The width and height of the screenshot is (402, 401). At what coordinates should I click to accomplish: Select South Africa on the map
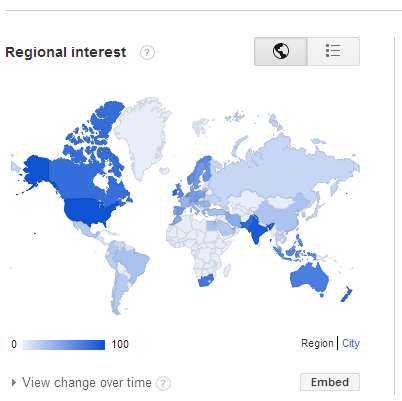pyautogui.click(x=205, y=281)
